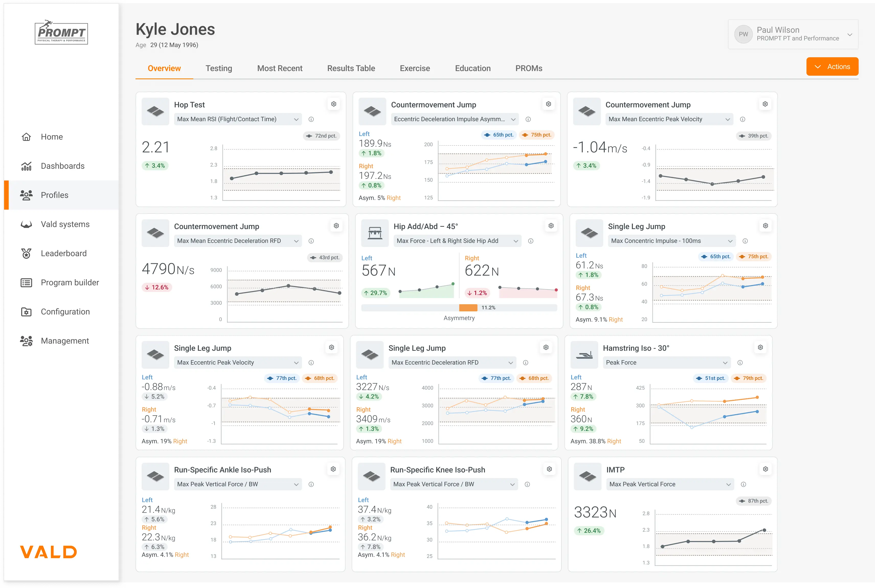Screen dimensions: 875x588
Task: Click the asymmetry bar on the Hip Add/Abd card
Action: tap(459, 308)
